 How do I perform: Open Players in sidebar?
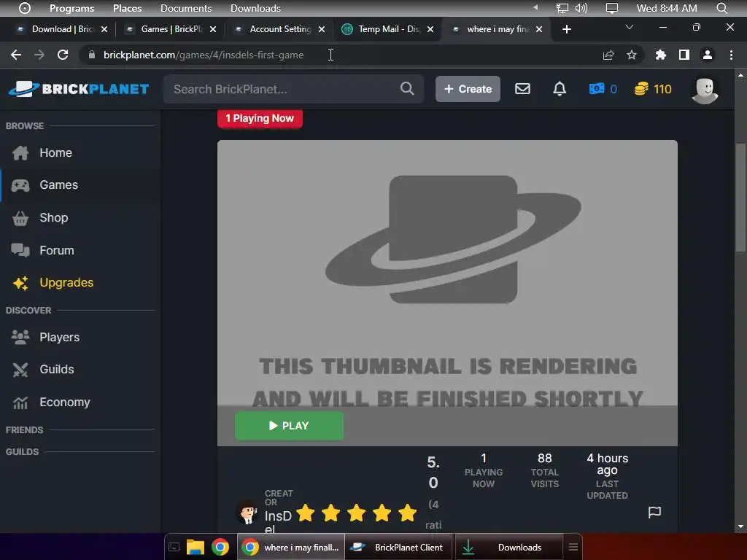click(80, 337)
